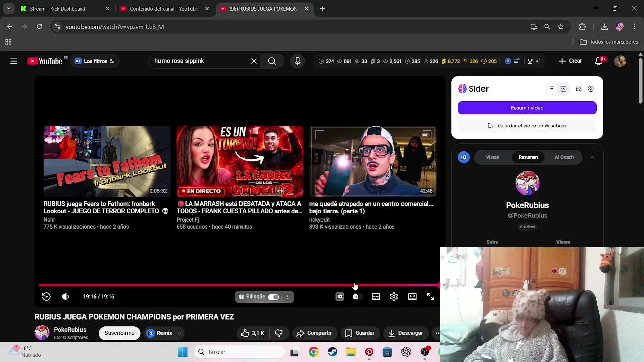
Task: Select Sider's subtitle layout view toggle
Action: point(563,89)
